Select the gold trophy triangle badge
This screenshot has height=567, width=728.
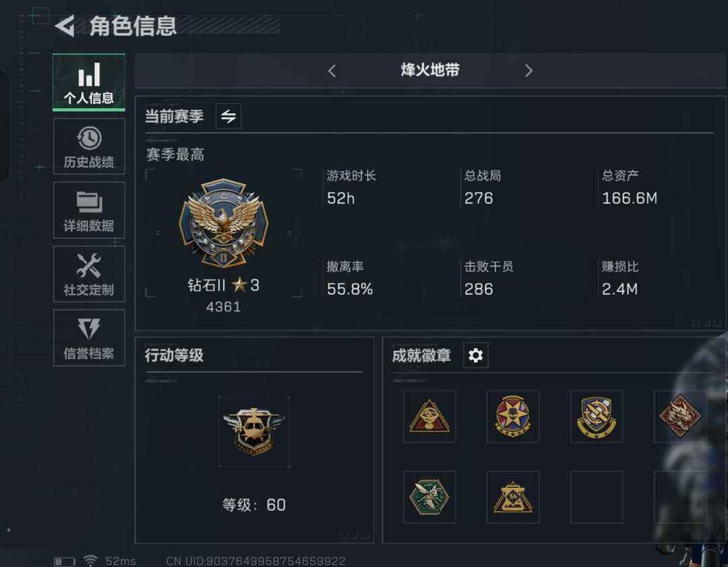(513, 498)
